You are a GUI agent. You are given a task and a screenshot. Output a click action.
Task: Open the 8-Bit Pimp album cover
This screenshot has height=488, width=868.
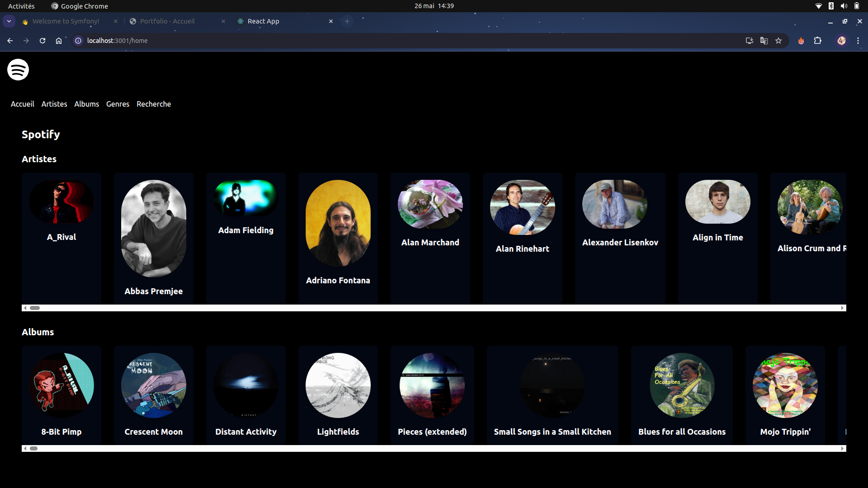[61, 385]
